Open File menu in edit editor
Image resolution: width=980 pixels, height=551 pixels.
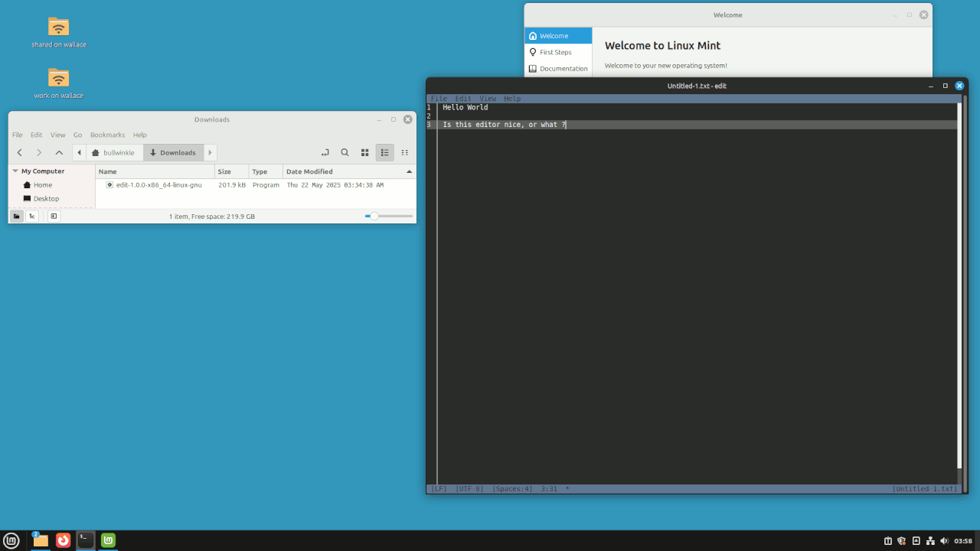(x=439, y=99)
